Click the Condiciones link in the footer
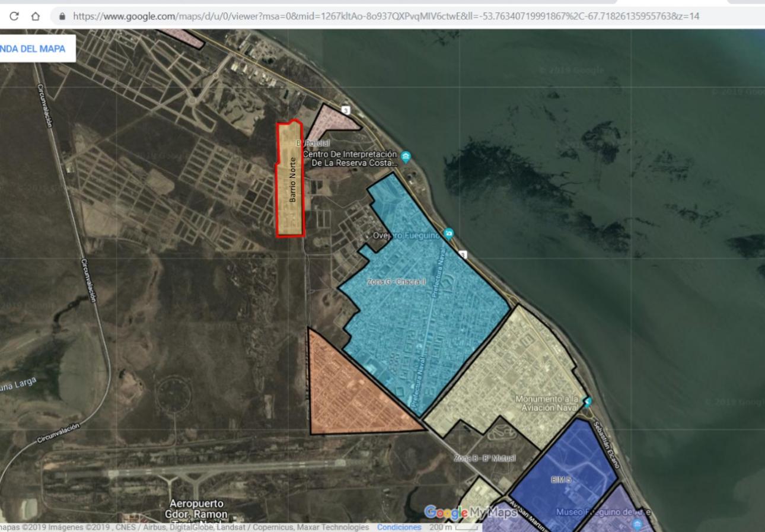 (x=399, y=527)
